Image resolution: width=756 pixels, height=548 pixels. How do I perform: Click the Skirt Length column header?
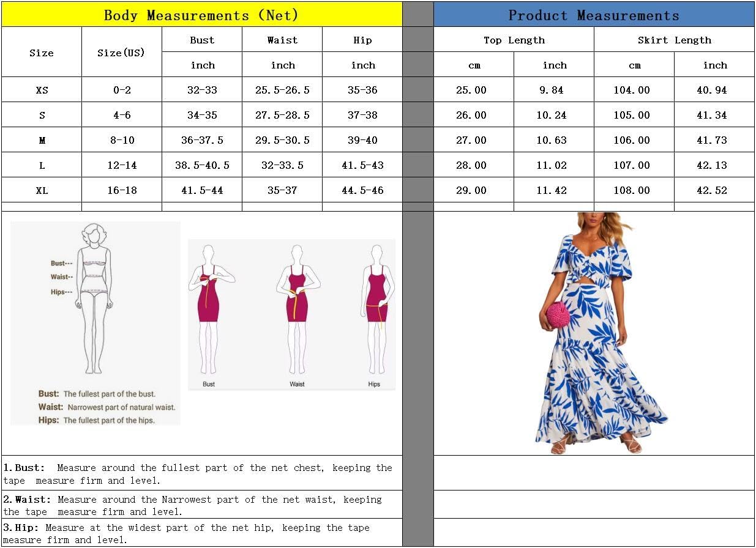[674, 40]
